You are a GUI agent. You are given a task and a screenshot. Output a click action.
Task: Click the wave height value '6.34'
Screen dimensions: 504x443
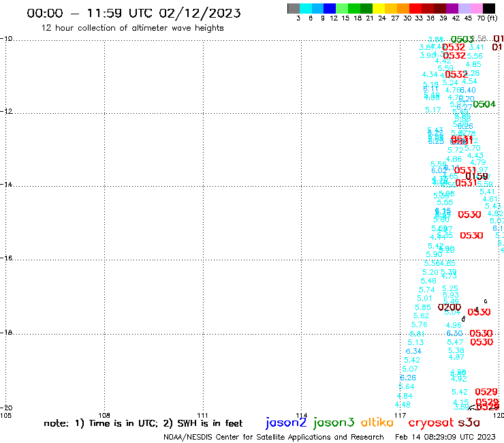[413, 351]
